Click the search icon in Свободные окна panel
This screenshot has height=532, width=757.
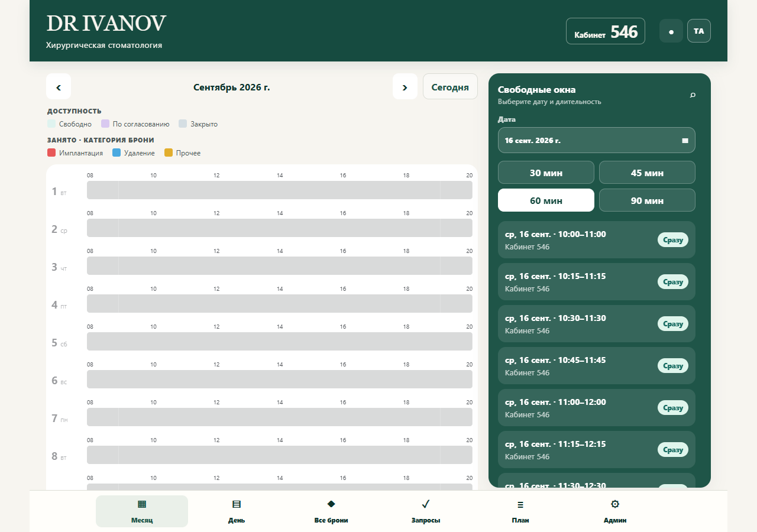click(693, 95)
